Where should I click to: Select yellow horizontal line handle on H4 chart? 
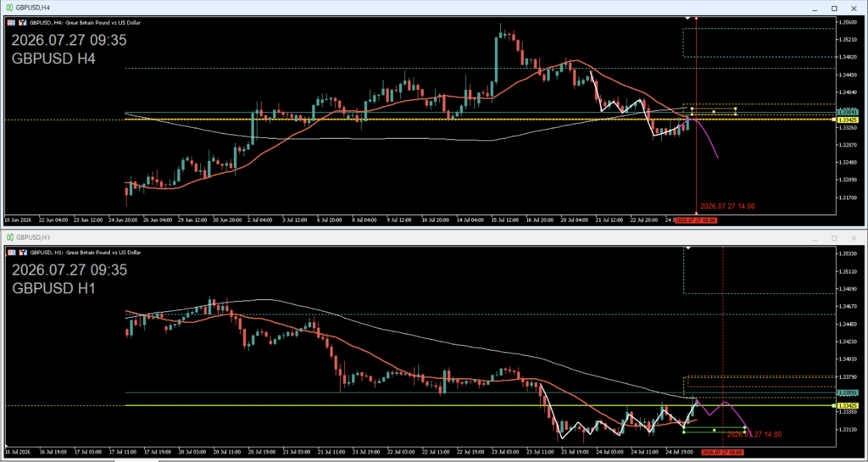coord(834,119)
